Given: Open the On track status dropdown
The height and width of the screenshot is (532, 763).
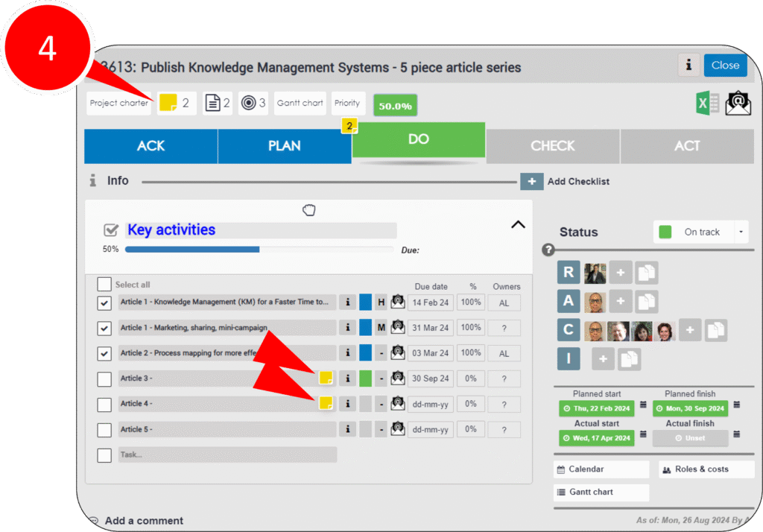Looking at the screenshot, I should (741, 232).
